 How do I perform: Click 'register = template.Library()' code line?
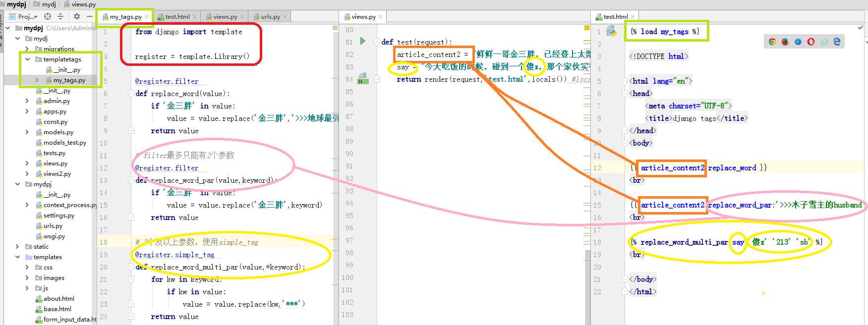click(192, 56)
